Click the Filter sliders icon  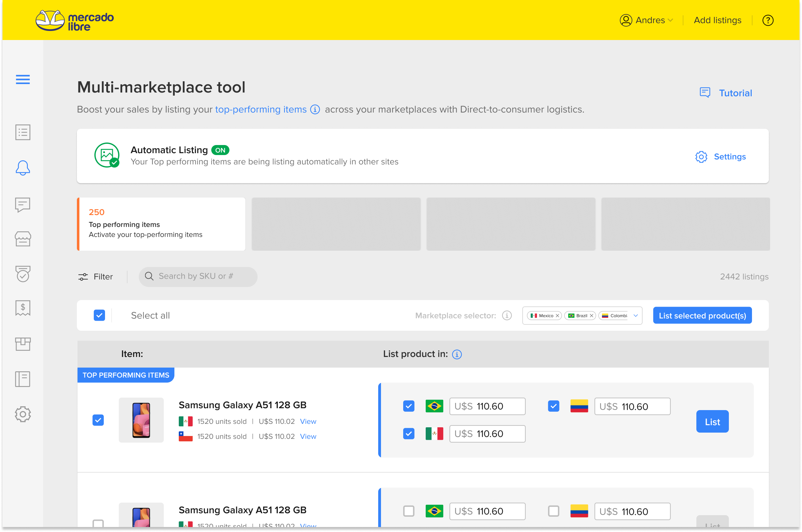click(x=83, y=277)
